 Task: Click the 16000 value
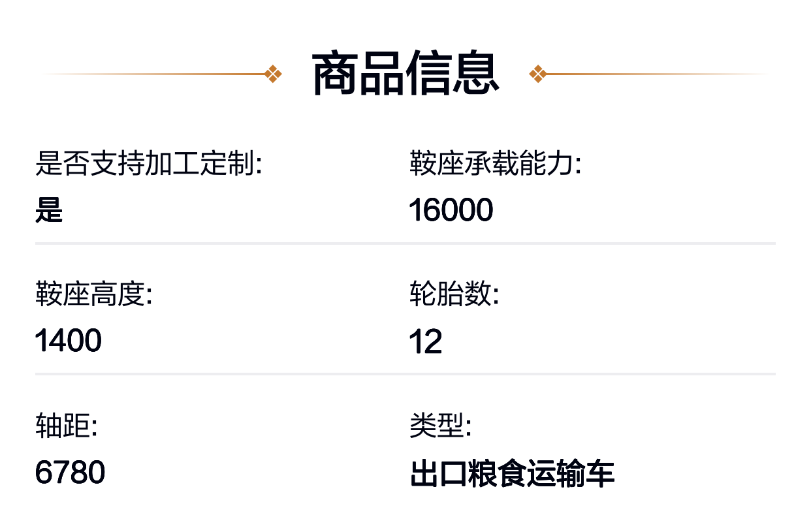click(451, 210)
